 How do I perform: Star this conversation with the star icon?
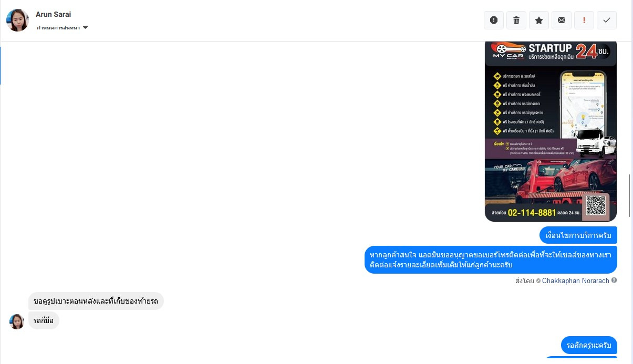(539, 20)
